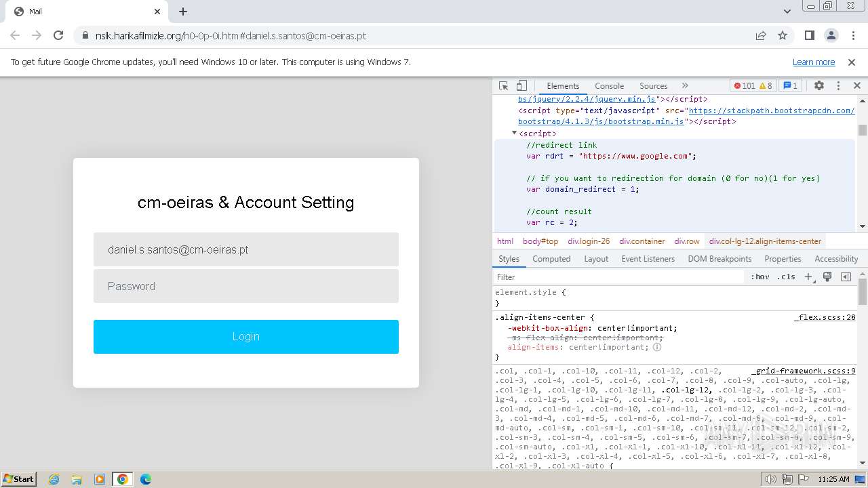Click the email field with daniel.s.santos

(246, 249)
